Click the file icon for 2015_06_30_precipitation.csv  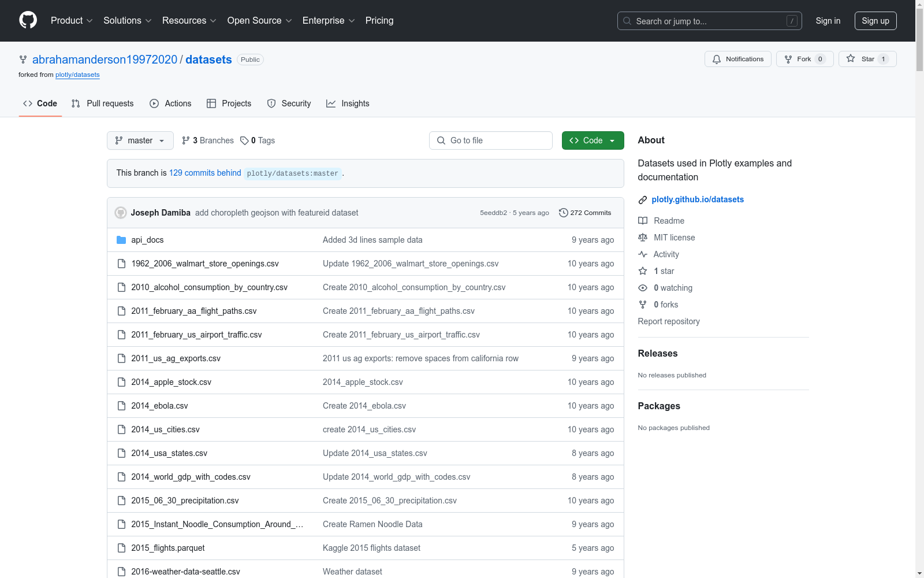121,501
